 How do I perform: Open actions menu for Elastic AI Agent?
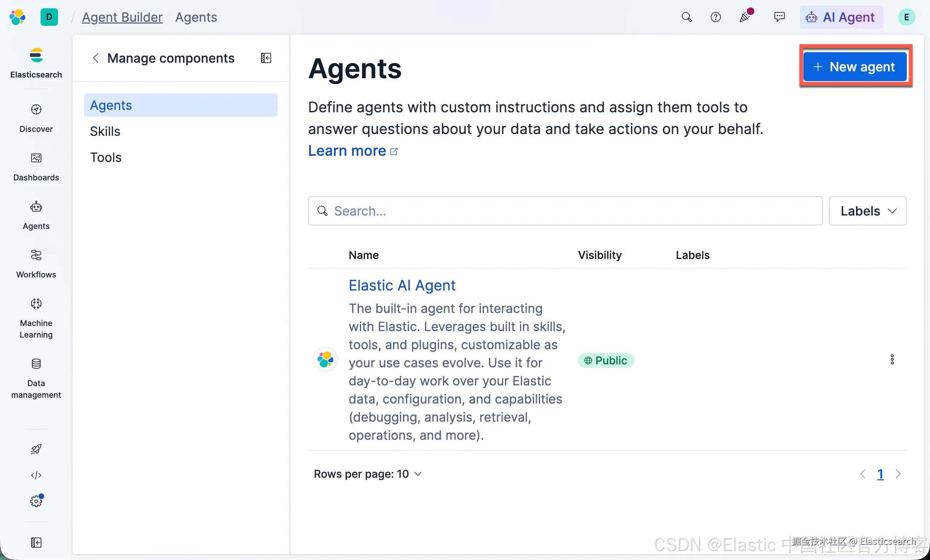(892, 359)
